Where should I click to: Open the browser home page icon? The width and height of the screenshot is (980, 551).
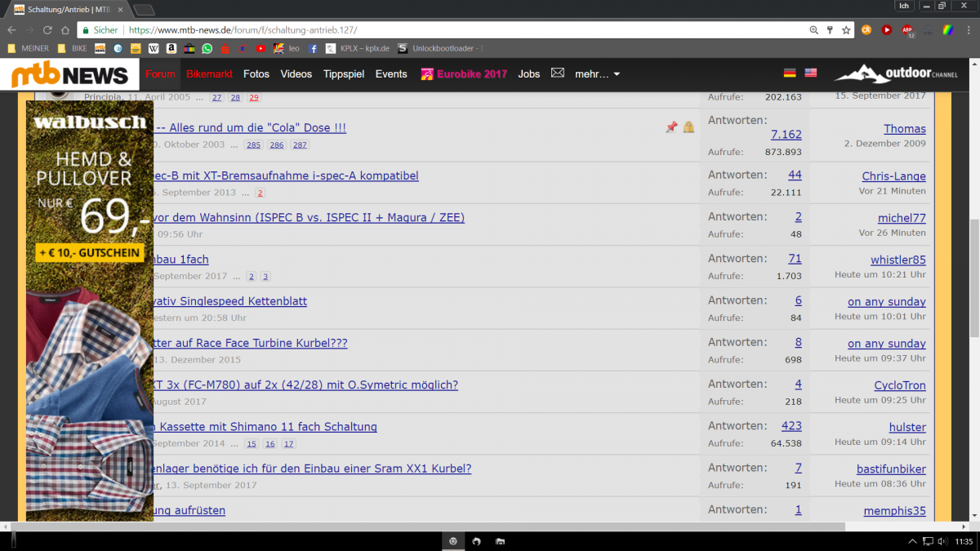(x=65, y=29)
